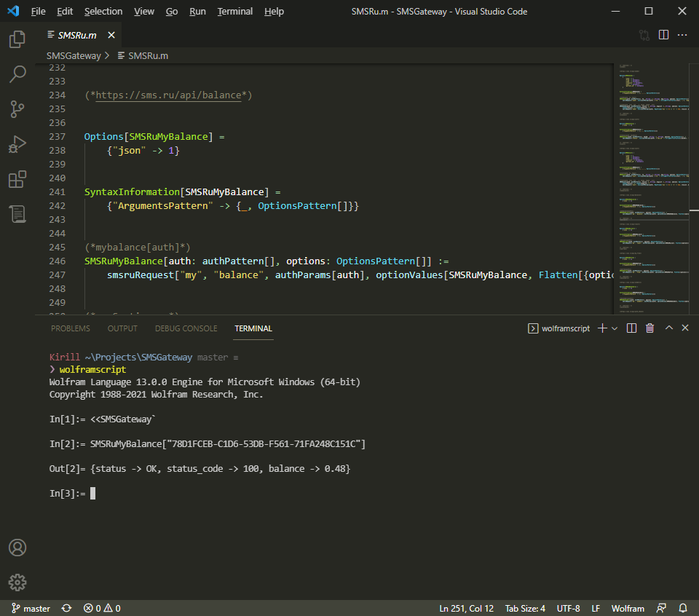The height and width of the screenshot is (616, 699).
Task: Click the Out[2] result line in terminal
Action: point(200,469)
